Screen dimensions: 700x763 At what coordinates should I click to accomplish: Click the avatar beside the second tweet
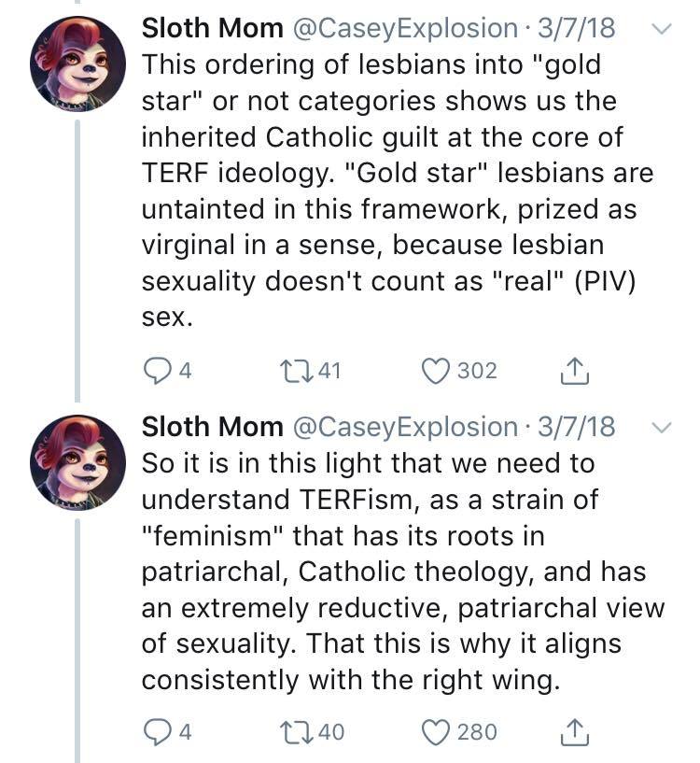pos(78,462)
